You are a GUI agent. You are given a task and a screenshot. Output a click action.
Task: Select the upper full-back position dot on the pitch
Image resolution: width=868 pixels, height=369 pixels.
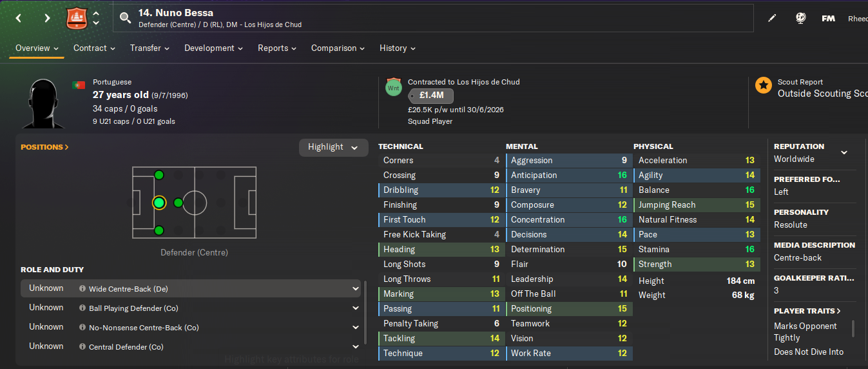point(159,175)
